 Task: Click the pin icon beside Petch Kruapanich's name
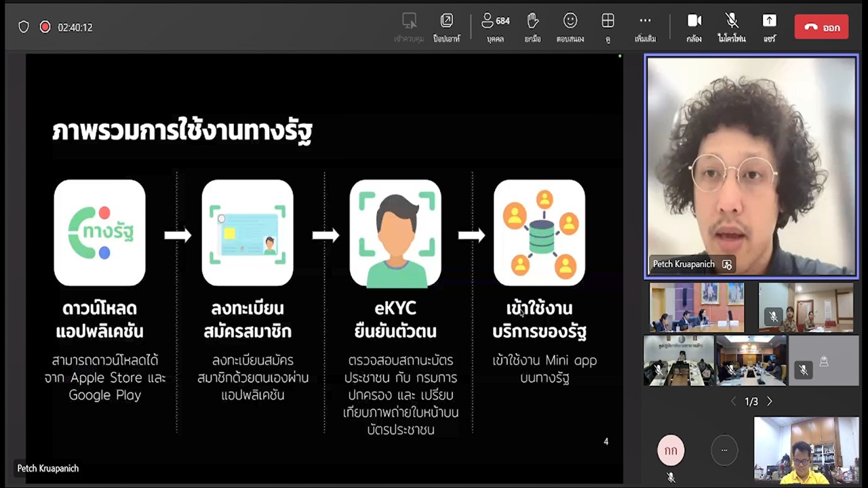click(727, 264)
